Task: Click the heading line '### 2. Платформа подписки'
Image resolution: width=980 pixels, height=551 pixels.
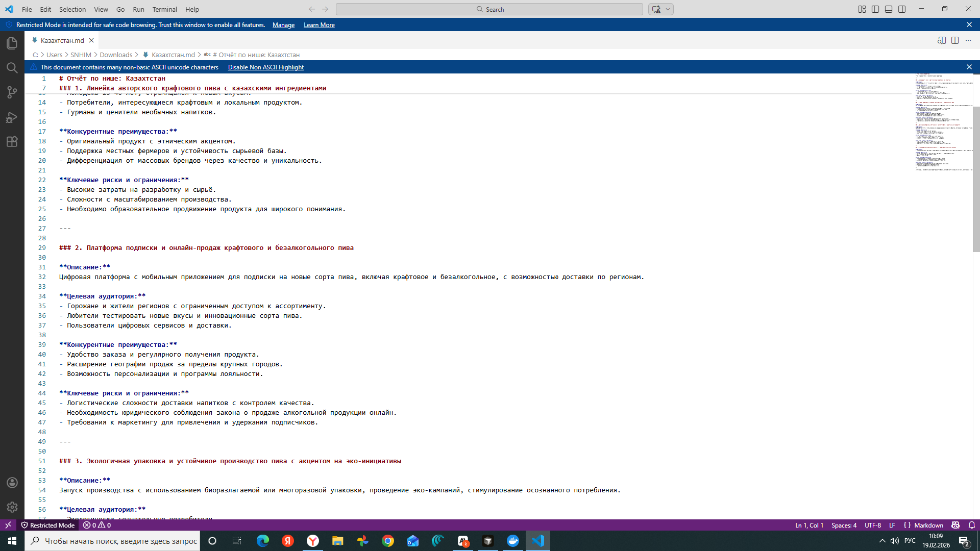Action: pos(206,248)
